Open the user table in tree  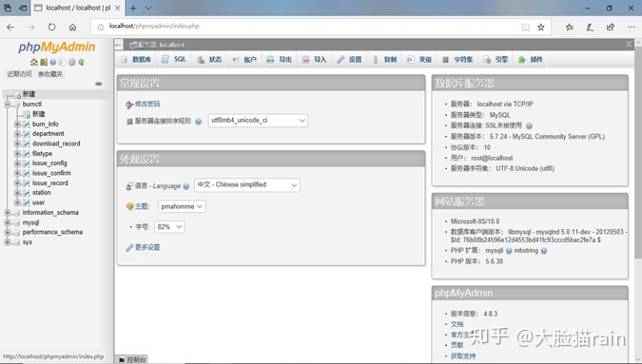(38, 202)
